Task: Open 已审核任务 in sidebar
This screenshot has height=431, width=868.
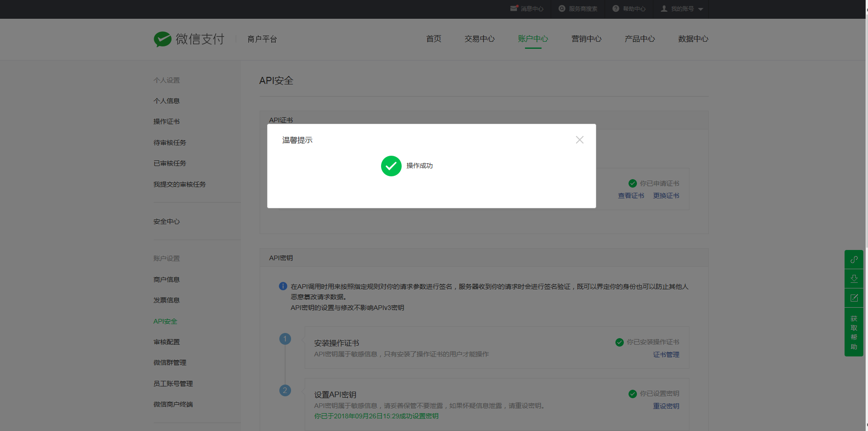Action: [x=170, y=163]
